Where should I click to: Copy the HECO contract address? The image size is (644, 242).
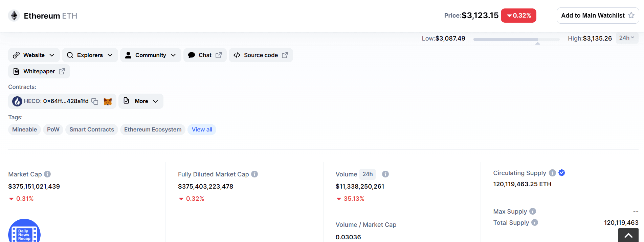95,101
